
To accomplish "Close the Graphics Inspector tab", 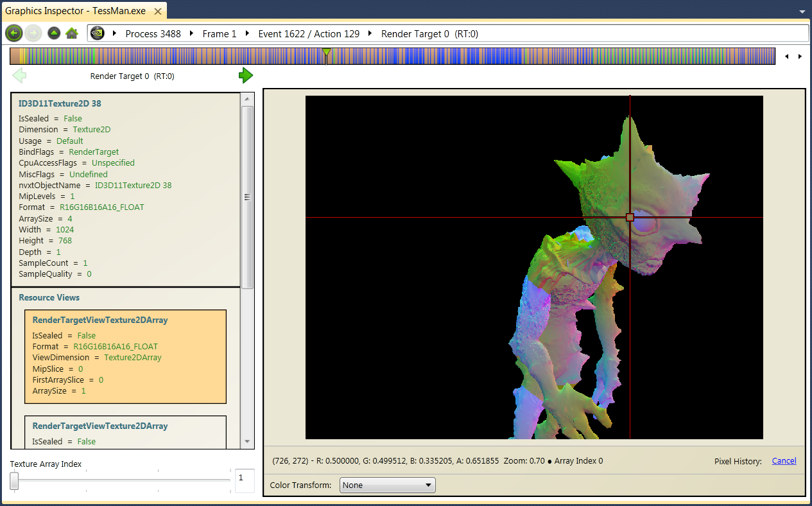I will pyautogui.click(x=158, y=11).
